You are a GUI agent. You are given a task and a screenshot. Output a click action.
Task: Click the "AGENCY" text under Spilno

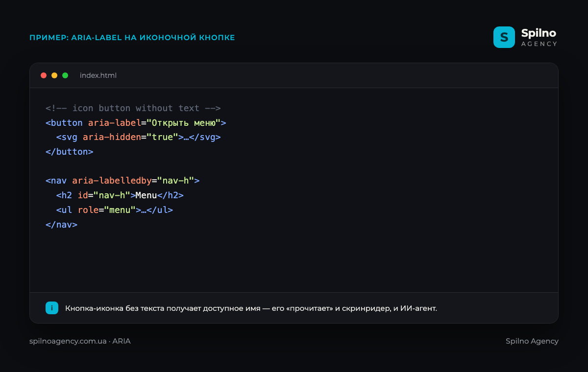[539, 44]
